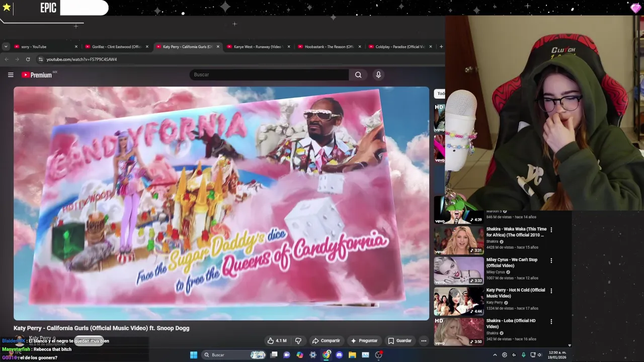This screenshot has height=362, width=644.
Task: Open File Explorer from taskbar
Action: click(x=352, y=355)
